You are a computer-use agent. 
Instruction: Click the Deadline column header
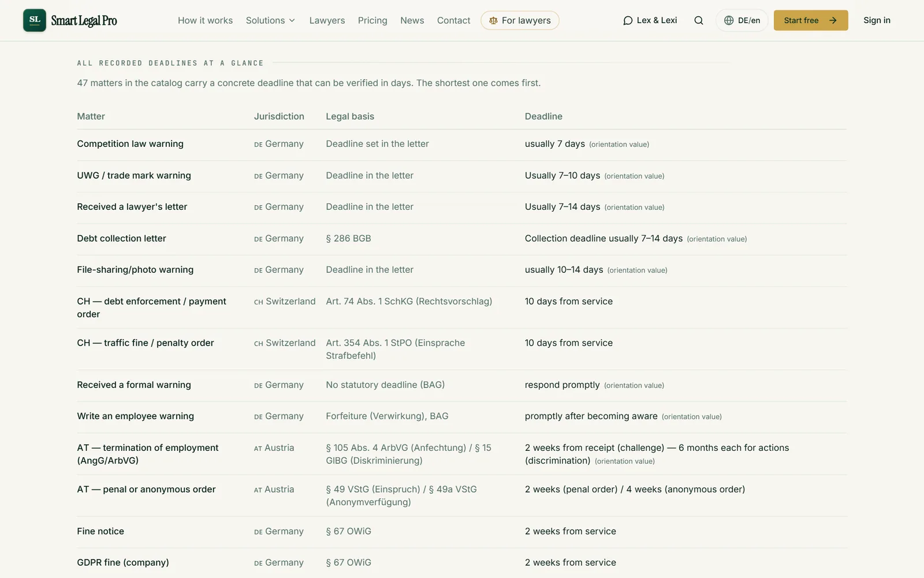tap(543, 116)
